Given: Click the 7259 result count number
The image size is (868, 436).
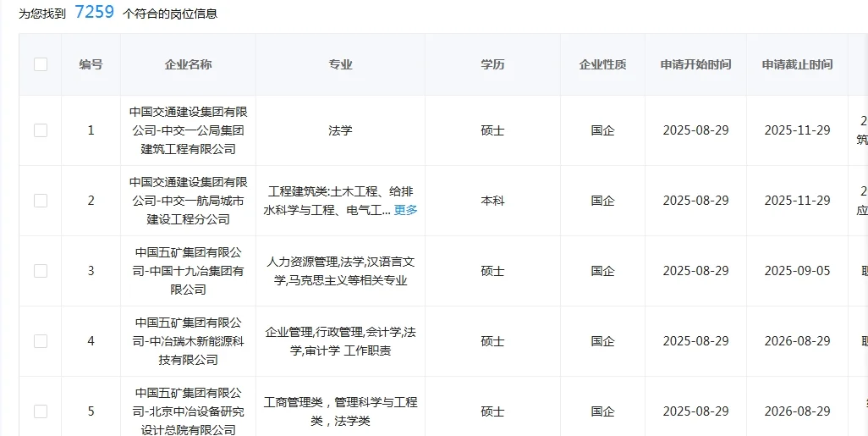Looking at the screenshot, I should (x=95, y=12).
